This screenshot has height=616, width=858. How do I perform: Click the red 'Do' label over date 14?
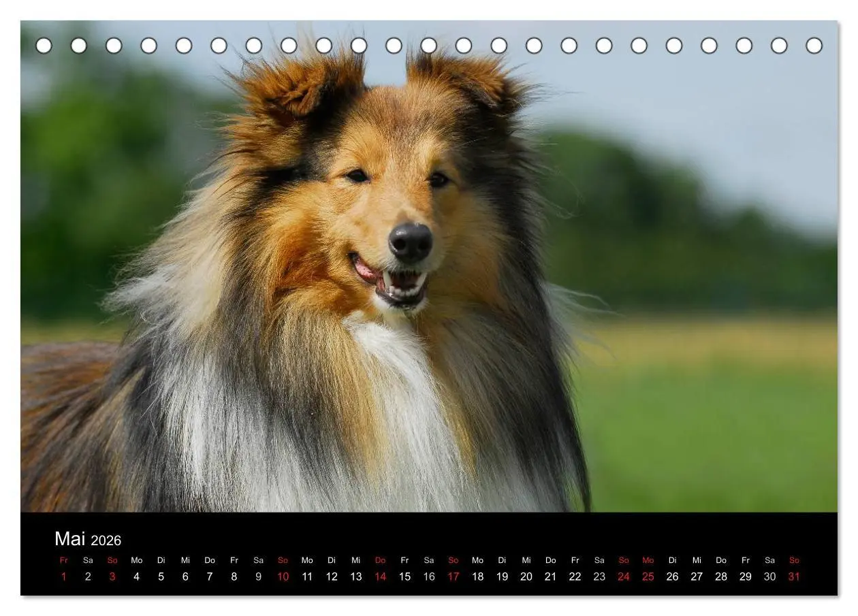coord(380,560)
